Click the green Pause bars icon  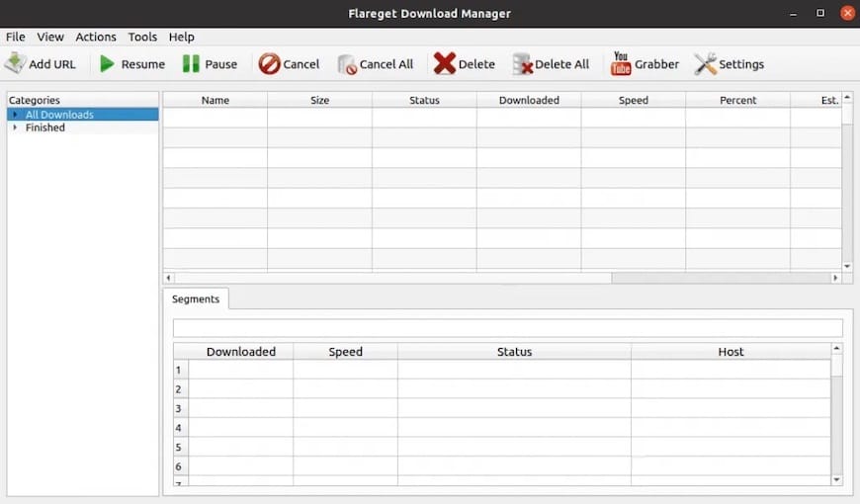(191, 63)
